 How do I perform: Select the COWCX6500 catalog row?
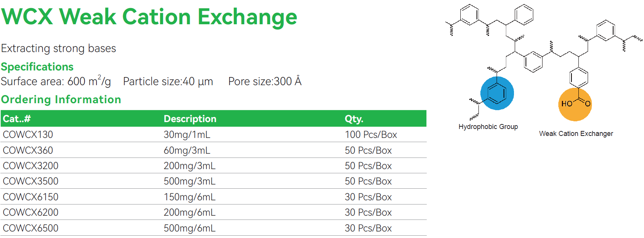click(30, 228)
